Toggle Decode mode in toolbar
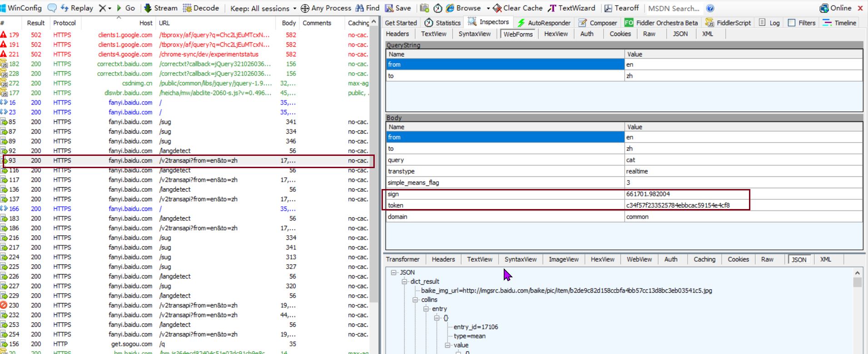Image resolution: width=868 pixels, height=354 pixels. tap(201, 8)
